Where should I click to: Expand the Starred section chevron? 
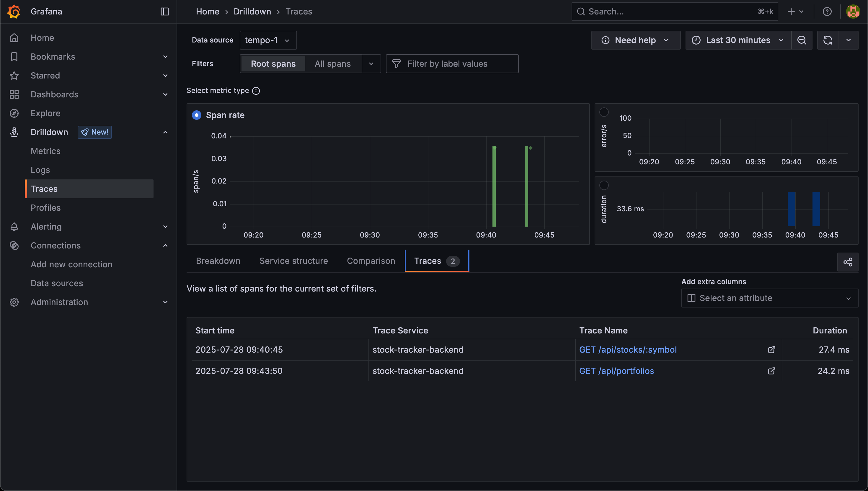tap(165, 76)
